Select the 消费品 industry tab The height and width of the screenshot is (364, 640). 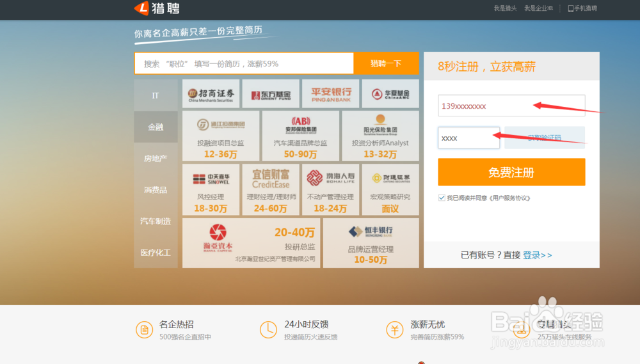(156, 190)
